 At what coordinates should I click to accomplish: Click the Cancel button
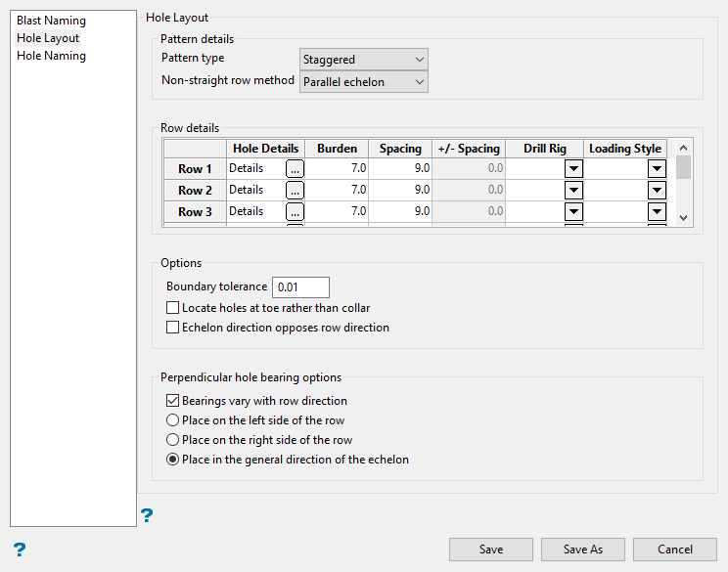tap(675, 550)
